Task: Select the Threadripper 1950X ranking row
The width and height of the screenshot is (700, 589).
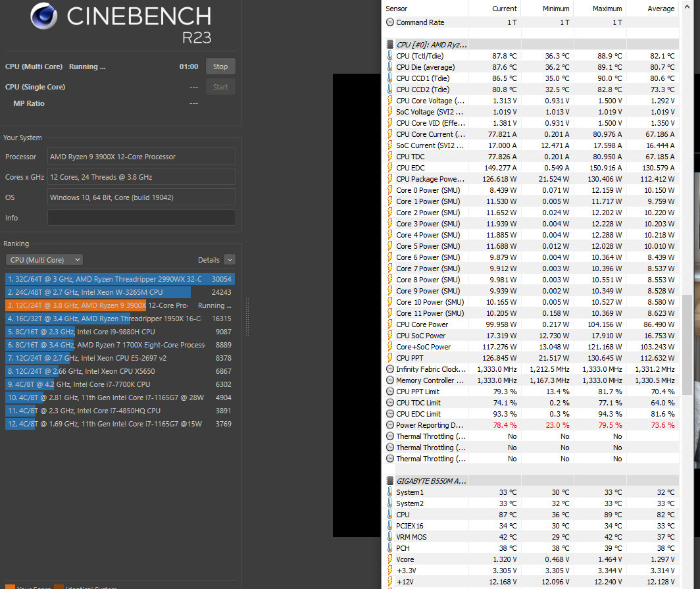Action: [x=120, y=319]
